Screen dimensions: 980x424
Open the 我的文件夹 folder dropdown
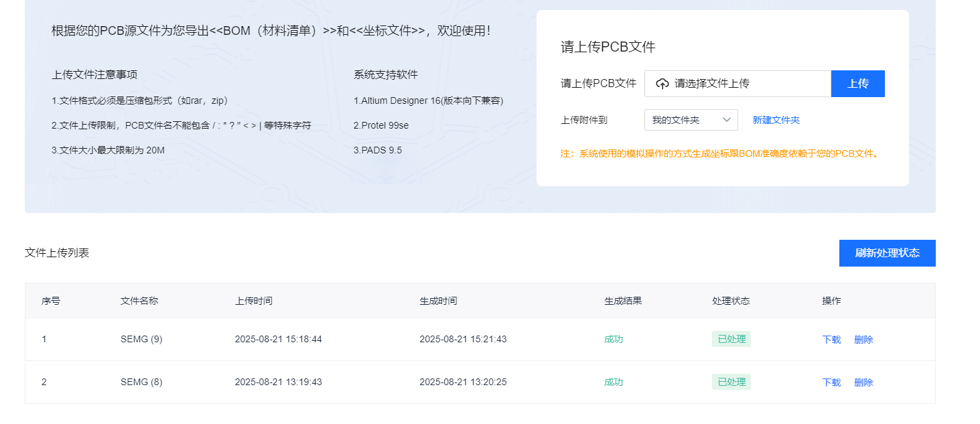[x=690, y=120]
